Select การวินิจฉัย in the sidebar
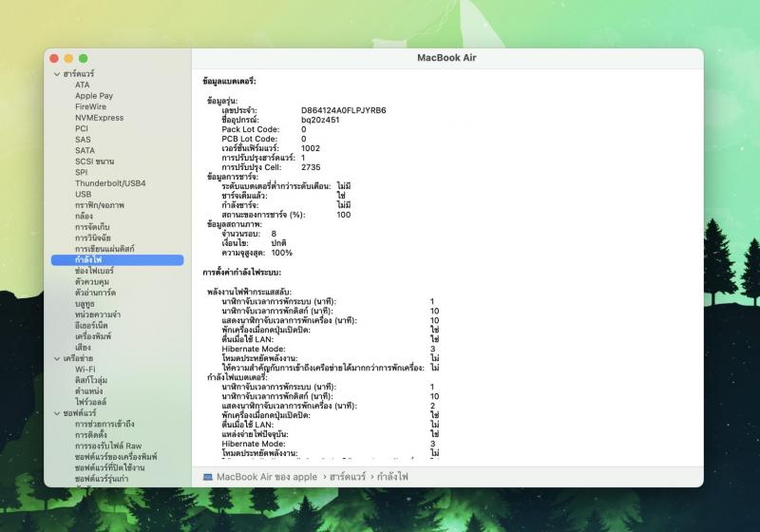The width and height of the screenshot is (760, 532). [93, 237]
